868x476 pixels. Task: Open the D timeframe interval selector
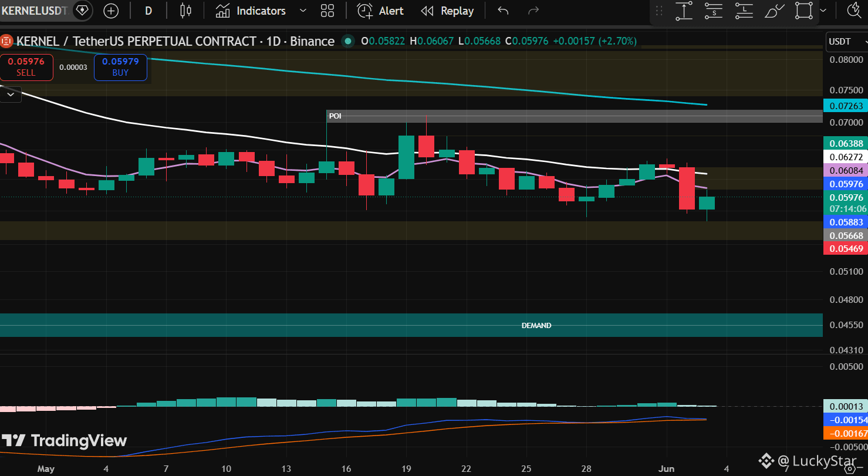148,11
